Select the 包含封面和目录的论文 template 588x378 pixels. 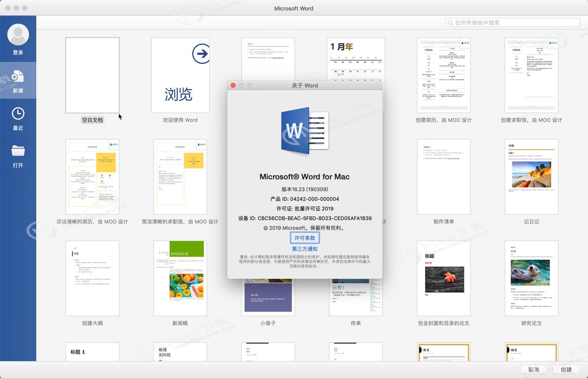[444, 278]
